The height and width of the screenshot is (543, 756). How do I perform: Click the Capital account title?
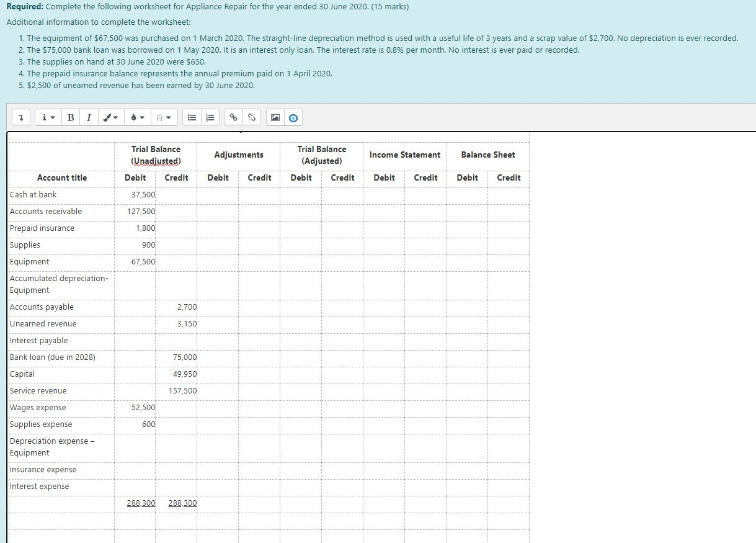click(x=22, y=374)
